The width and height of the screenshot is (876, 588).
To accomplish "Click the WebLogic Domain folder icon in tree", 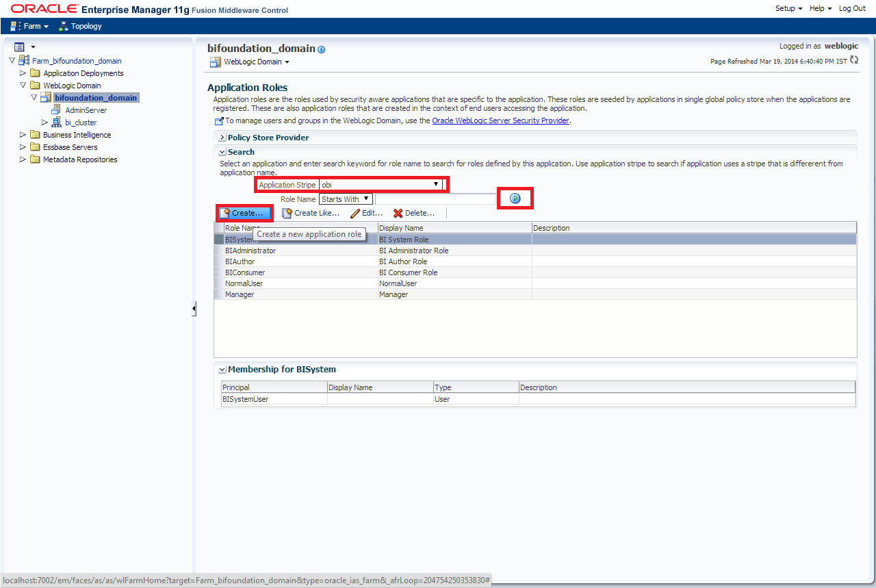I will [x=36, y=85].
